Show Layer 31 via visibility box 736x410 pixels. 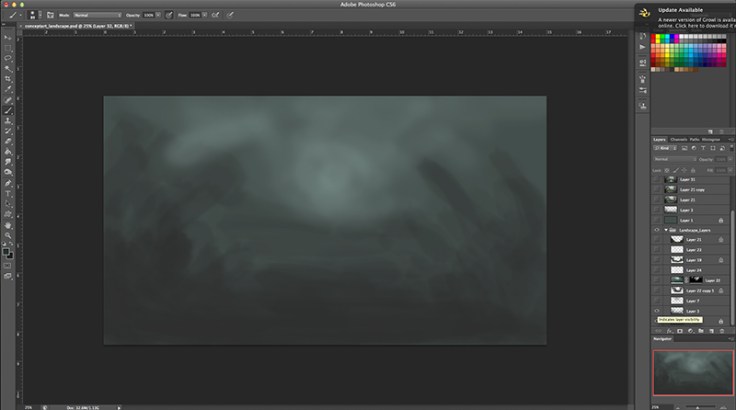[x=657, y=179]
